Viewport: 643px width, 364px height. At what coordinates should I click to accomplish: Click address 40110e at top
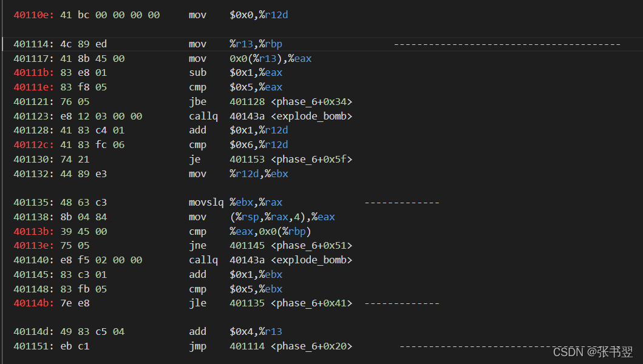(33, 15)
